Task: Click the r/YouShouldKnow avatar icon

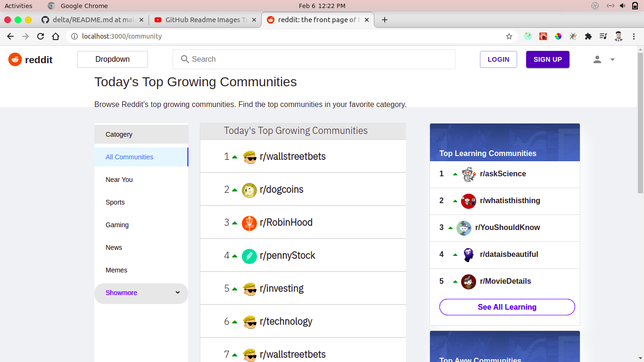Action: click(x=464, y=228)
